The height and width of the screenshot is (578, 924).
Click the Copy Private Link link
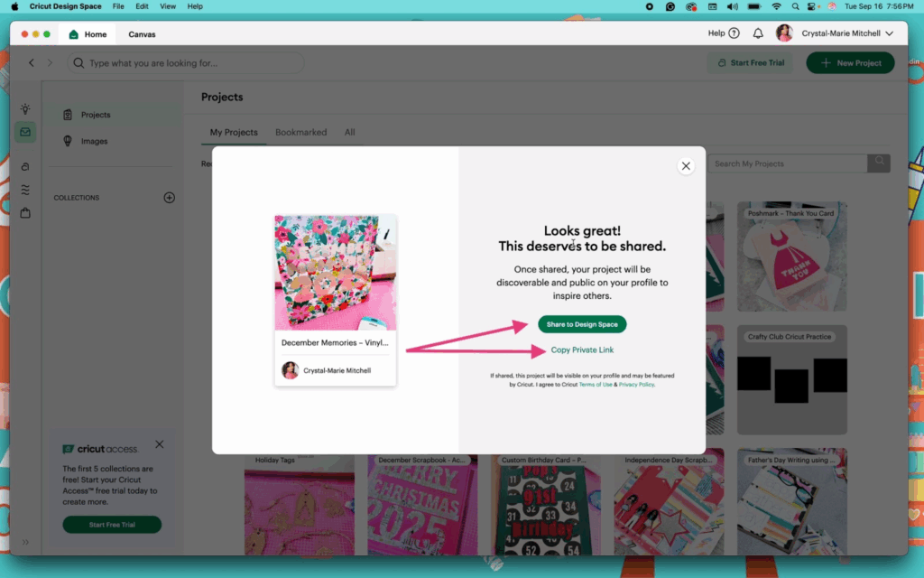pos(582,350)
